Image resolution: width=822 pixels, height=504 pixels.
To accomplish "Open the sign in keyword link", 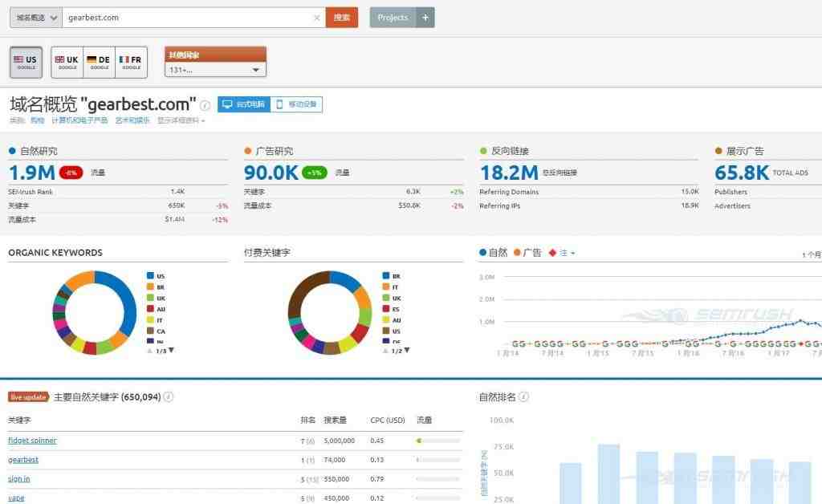I will click(x=19, y=479).
